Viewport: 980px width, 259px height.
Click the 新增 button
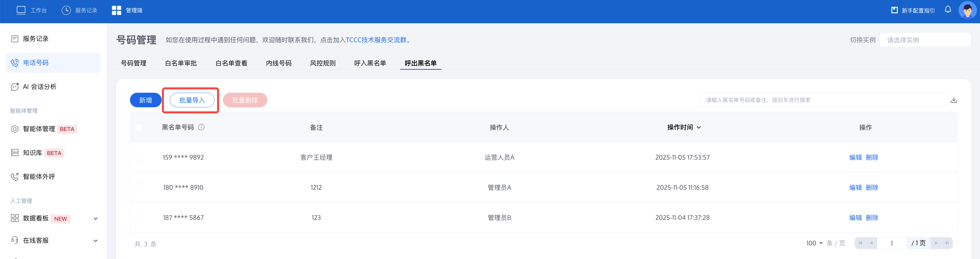pos(146,100)
